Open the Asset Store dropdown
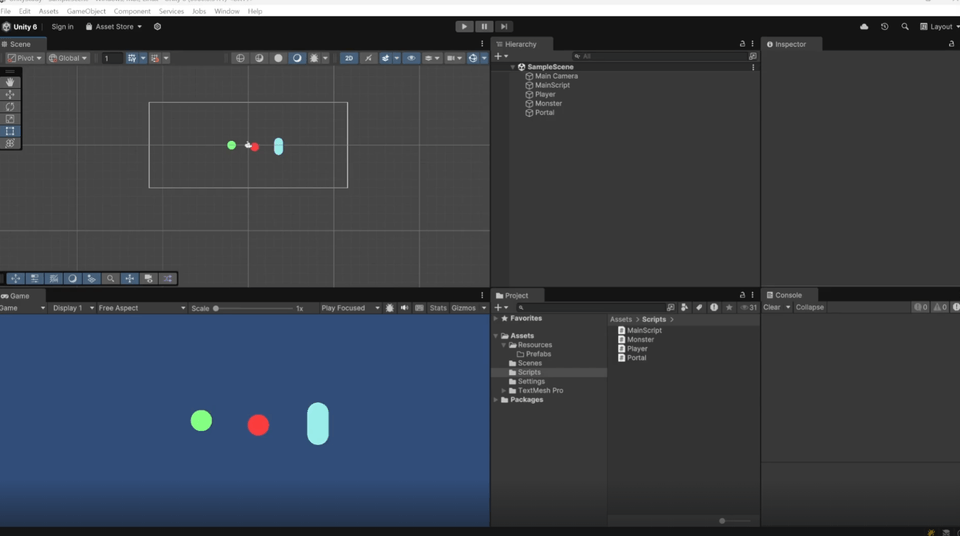Screen dimensions: 960x536 pyautogui.click(x=114, y=26)
